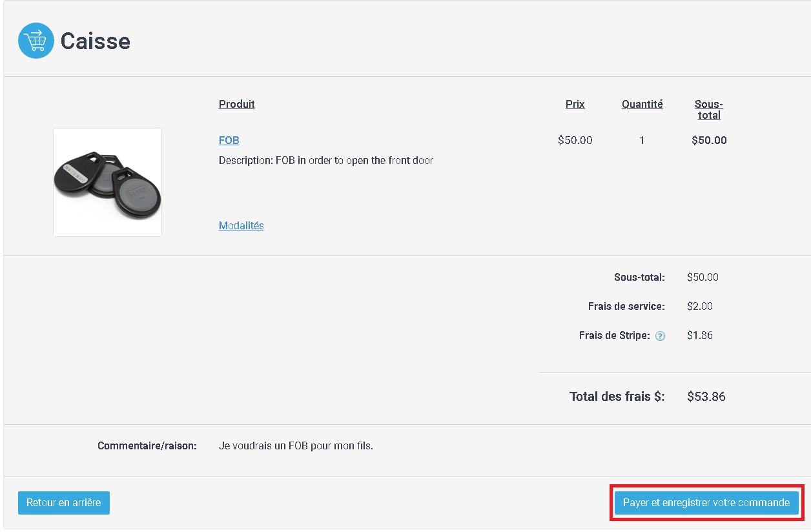The image size is (811, 532).
Task: Click the Prix column header
Action: (x=575, y=104)
